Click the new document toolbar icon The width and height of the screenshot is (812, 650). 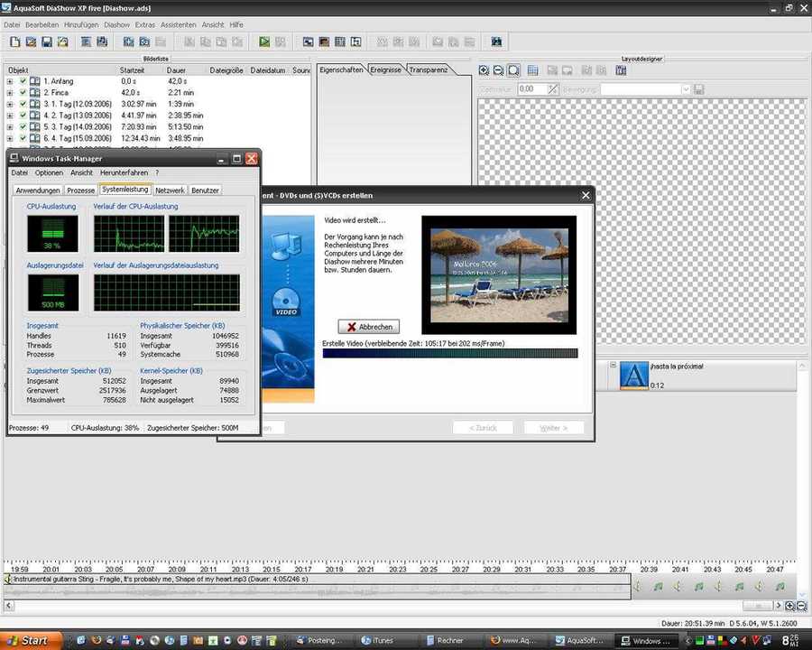[14, 42]
